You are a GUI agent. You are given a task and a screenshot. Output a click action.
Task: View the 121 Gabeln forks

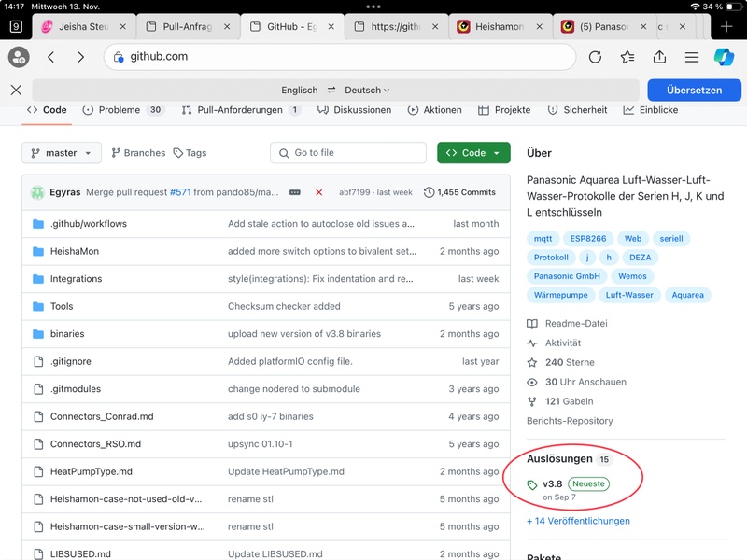pos(570,401)
